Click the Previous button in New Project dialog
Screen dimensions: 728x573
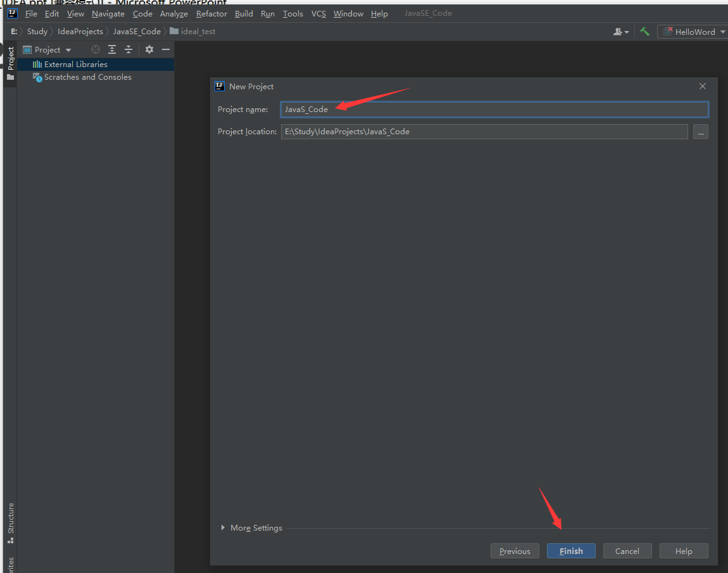515,551
